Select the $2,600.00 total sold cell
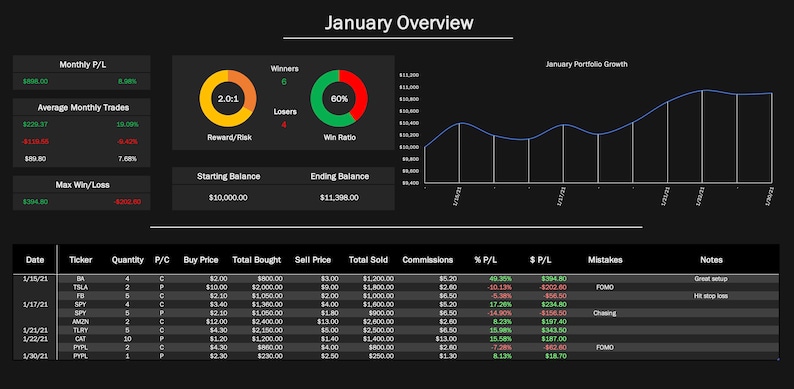794x389 pixels. click(x=378, y=322)
